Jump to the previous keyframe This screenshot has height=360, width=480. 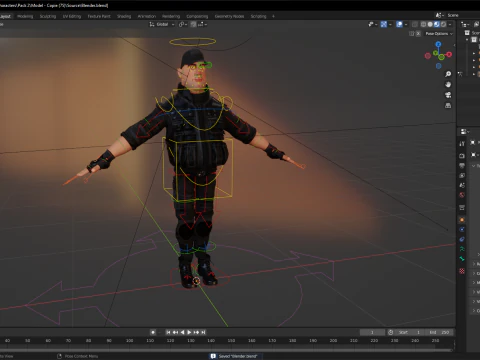[175, 332]
